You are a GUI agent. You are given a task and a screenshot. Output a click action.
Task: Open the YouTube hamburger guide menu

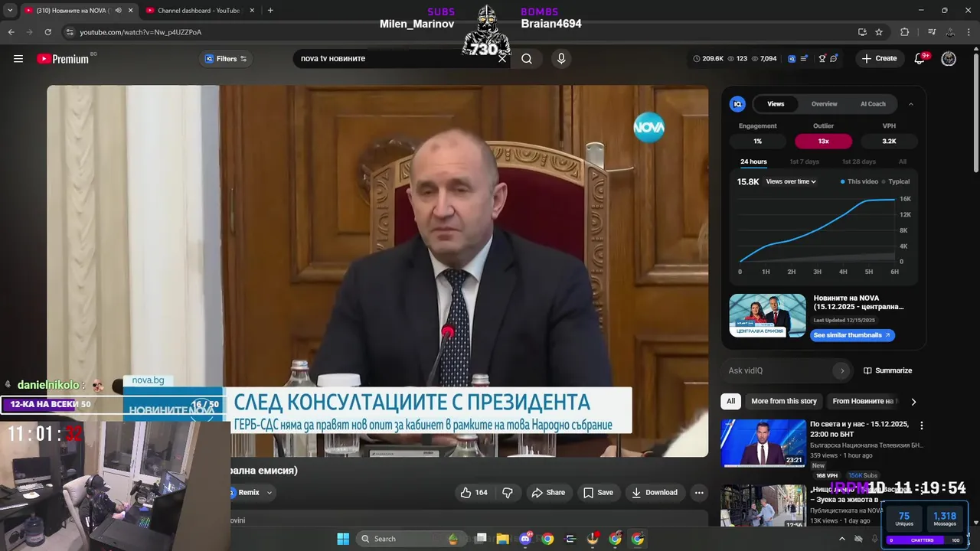click(18, 59)
